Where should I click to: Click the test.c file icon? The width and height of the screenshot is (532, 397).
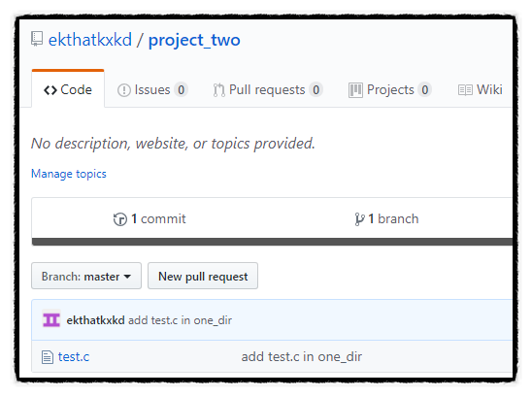(x=48, y=357)
